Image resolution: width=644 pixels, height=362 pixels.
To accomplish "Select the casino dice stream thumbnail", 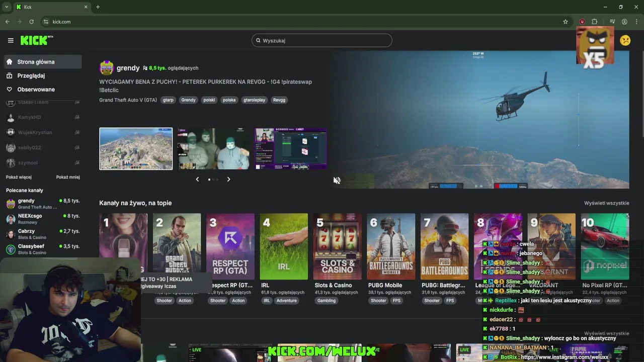I will 291,149.
